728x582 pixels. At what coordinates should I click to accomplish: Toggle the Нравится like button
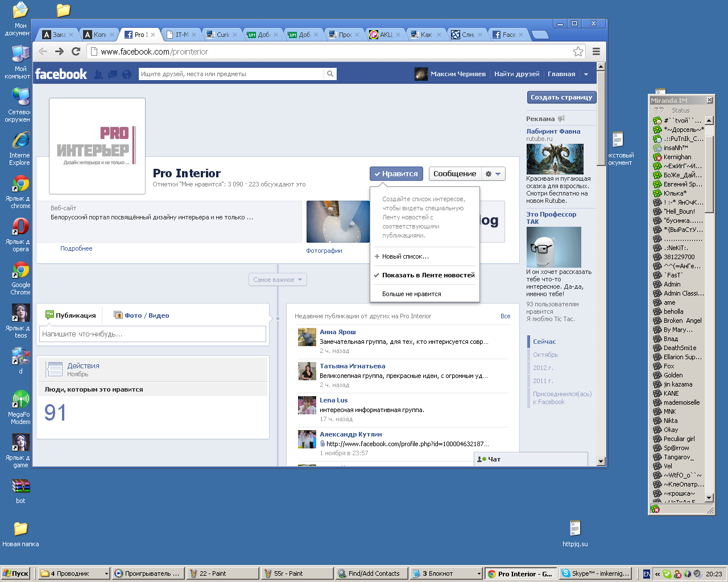coord(396,174)
